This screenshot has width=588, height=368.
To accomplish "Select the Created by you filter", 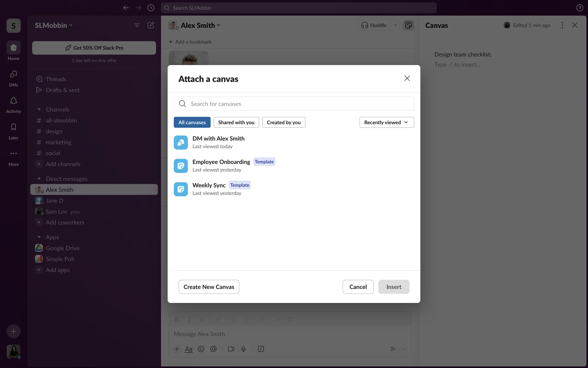I will (284, 122).
